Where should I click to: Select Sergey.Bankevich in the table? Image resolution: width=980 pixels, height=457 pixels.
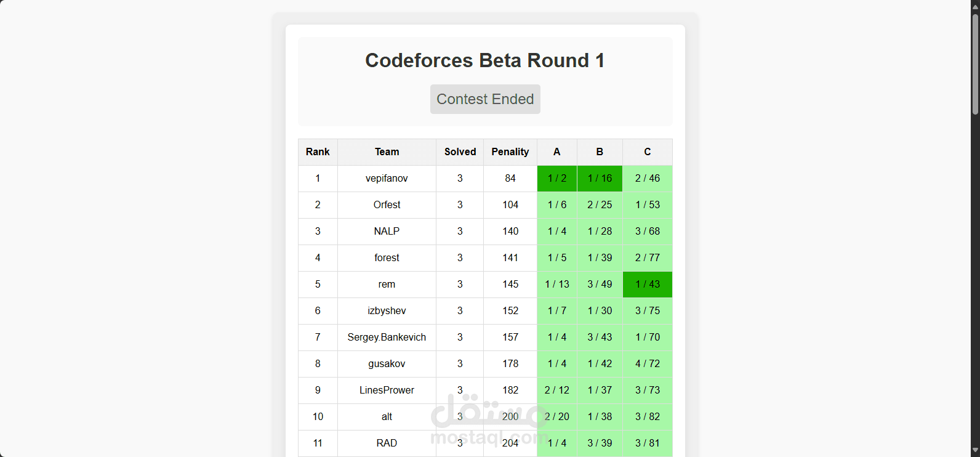coord(386,337)
